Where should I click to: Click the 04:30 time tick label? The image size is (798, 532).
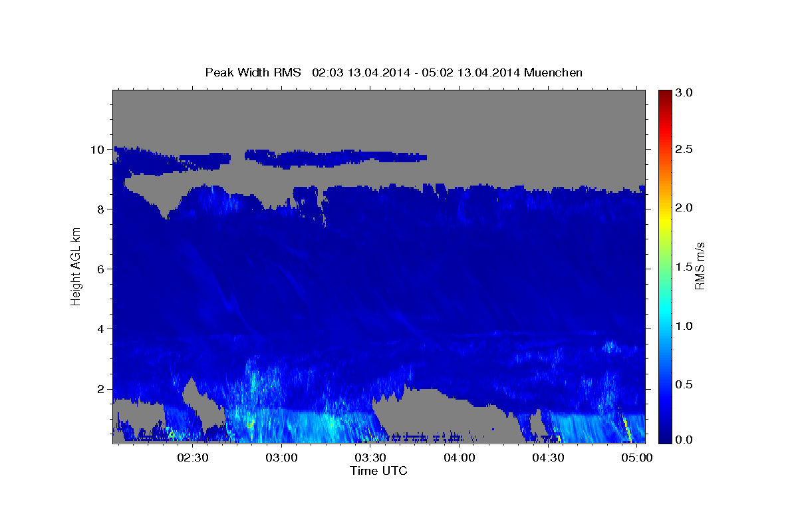tap(548, 458)
